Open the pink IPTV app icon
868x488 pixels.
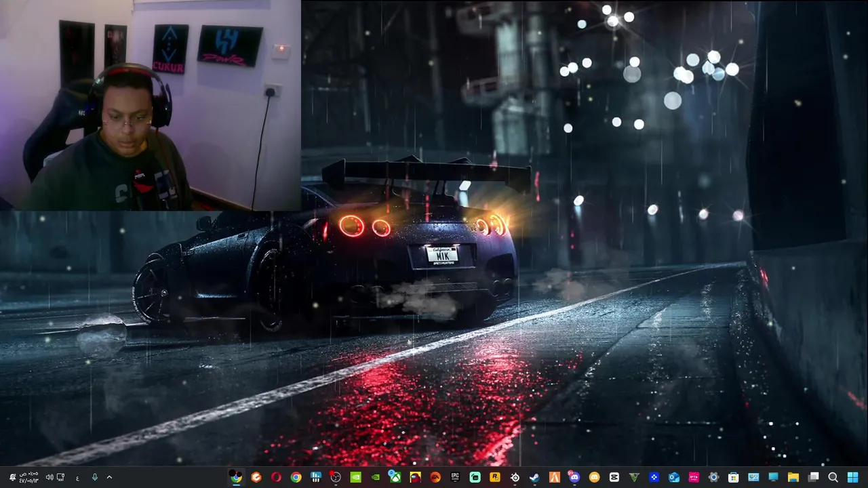(x=694, y=477)
